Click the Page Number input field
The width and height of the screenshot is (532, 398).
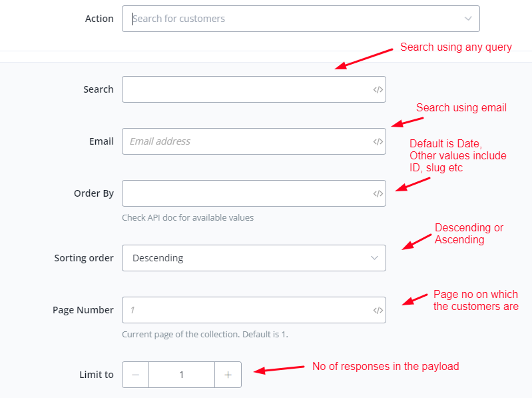point(246,310)
